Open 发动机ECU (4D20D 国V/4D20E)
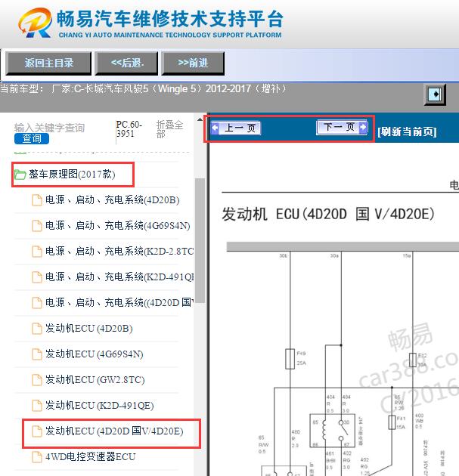The height and width of the screenshot is (476, 459). pos(114,431)
